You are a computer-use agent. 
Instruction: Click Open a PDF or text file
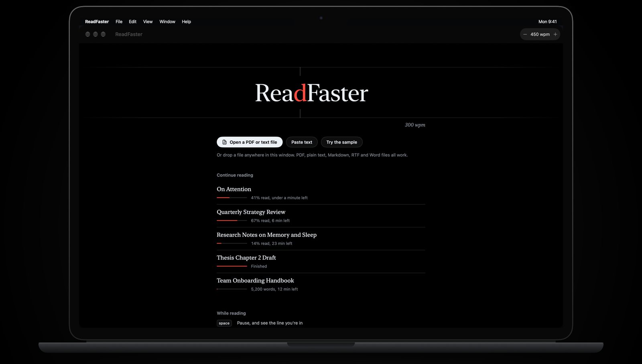[x=250, y=142]
